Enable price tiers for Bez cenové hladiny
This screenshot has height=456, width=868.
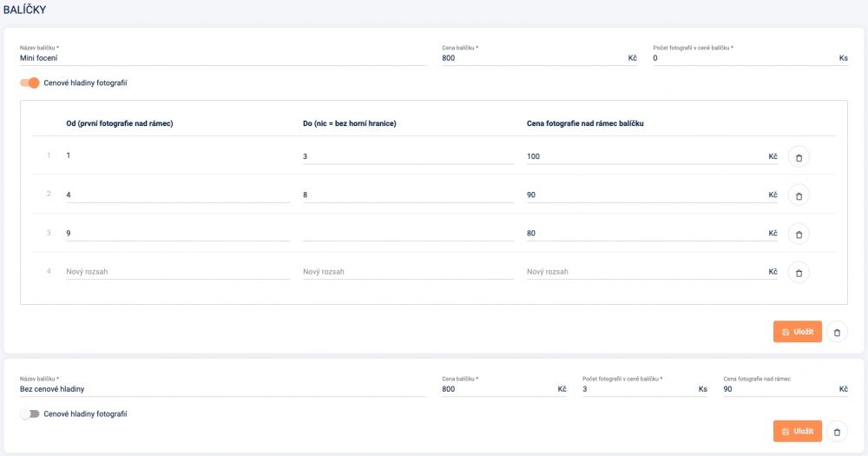click(x=30, y=414)
